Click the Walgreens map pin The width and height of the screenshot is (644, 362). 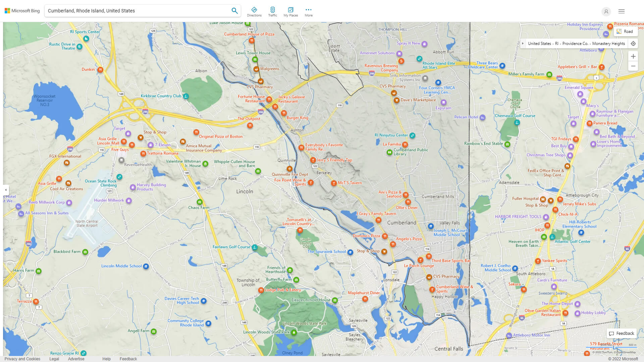pos(256,69)
